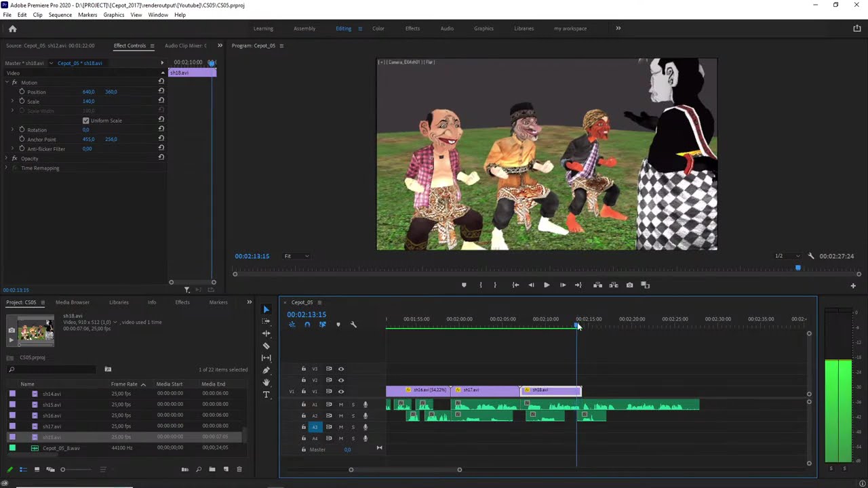Click the Lift button
The image size is (868, 488).
coord(597,285)
